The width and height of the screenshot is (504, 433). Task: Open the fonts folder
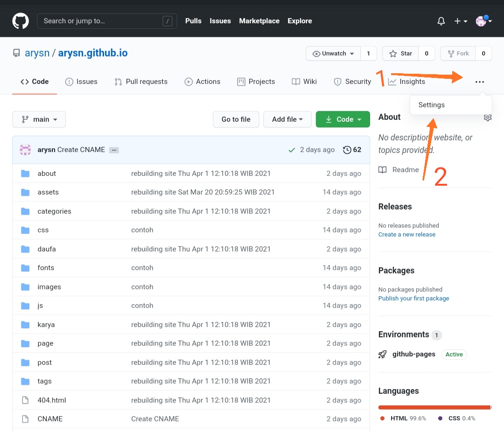(46, 268)
